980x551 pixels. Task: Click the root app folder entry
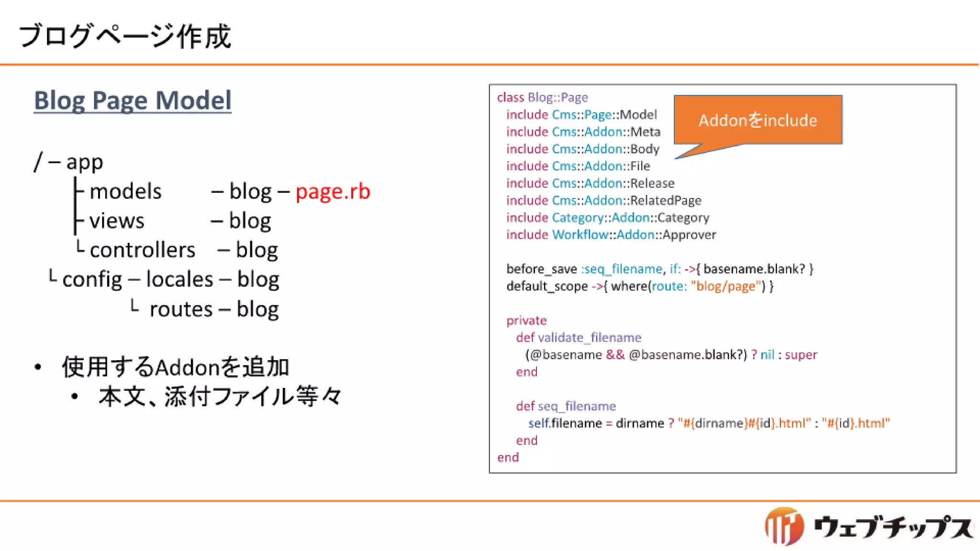[84, 162]
